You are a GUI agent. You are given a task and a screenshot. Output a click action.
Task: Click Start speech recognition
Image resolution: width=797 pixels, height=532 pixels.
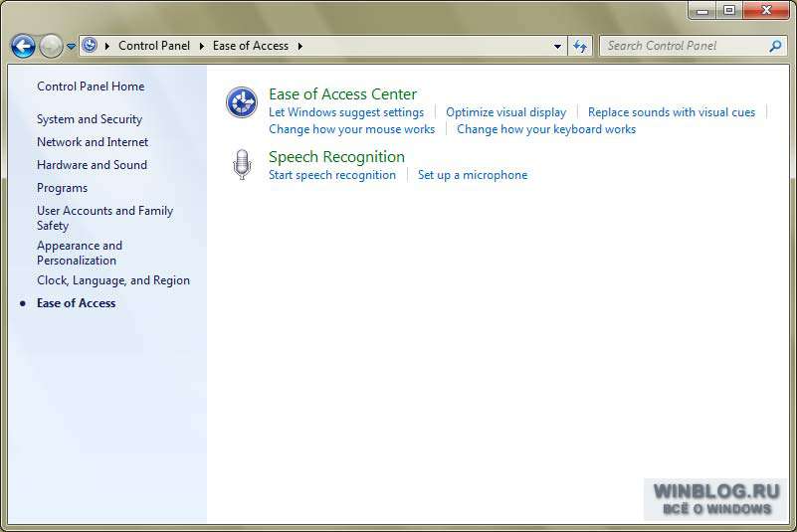point(332,175)
